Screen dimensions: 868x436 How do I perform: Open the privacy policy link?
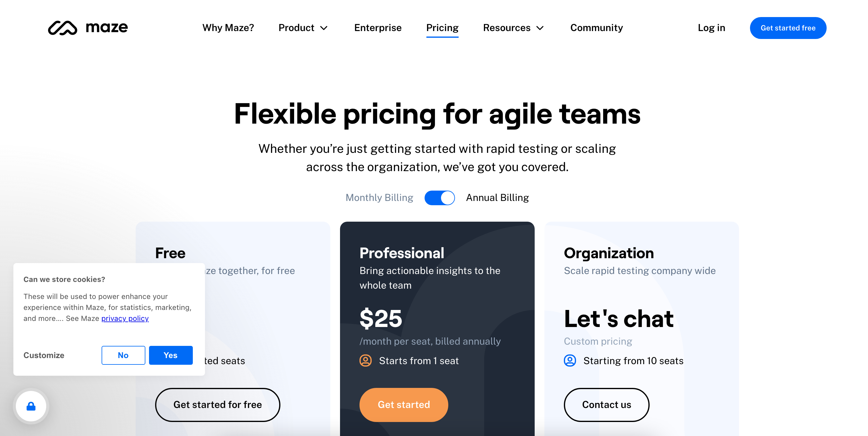[x=125, y=318]
